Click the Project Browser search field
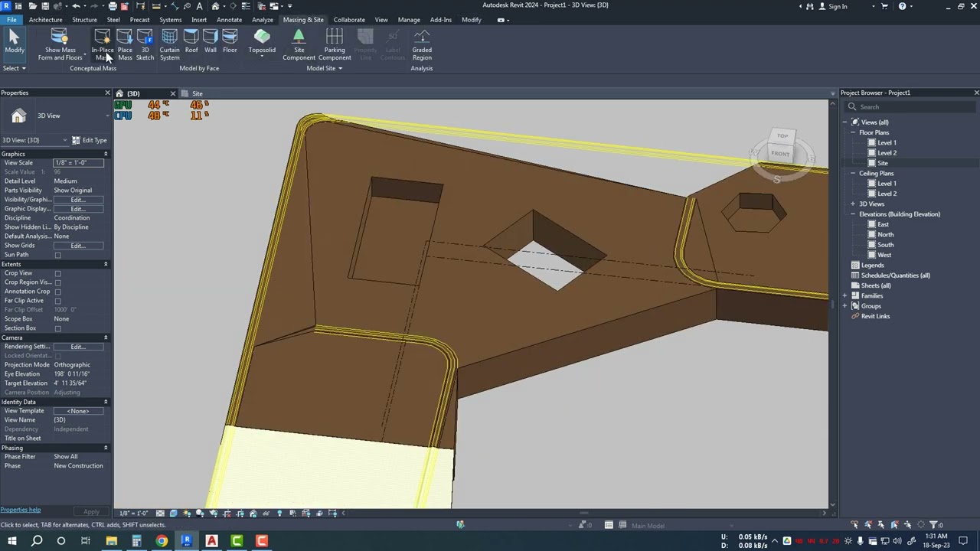980x551 pixels. (x=911, y=107)
